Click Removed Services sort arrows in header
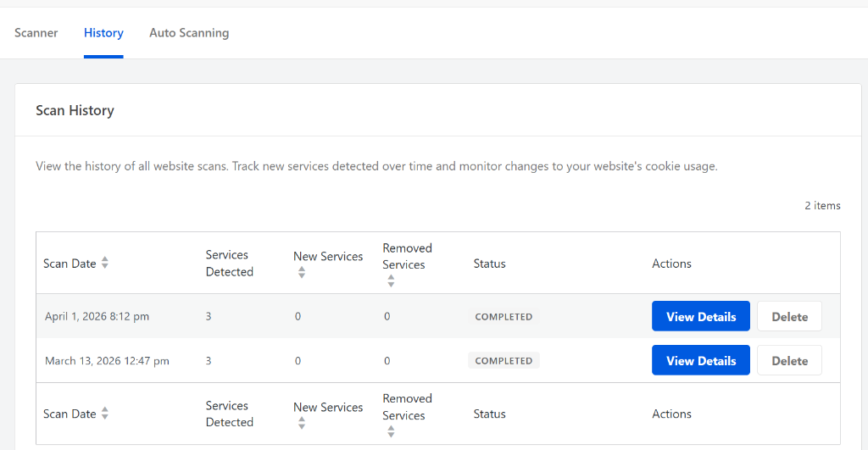This screenshot has height=450, width=868. pos(391,281)
